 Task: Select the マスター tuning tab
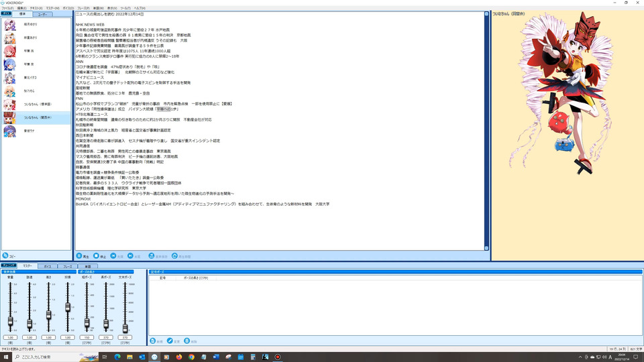tap(27, 266)
